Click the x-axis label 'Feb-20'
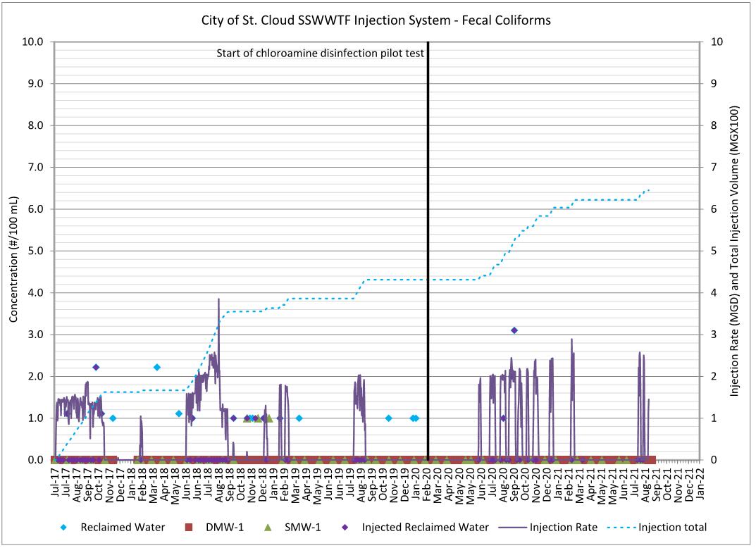This screenshot has height=548, width=756. (426, 484)
